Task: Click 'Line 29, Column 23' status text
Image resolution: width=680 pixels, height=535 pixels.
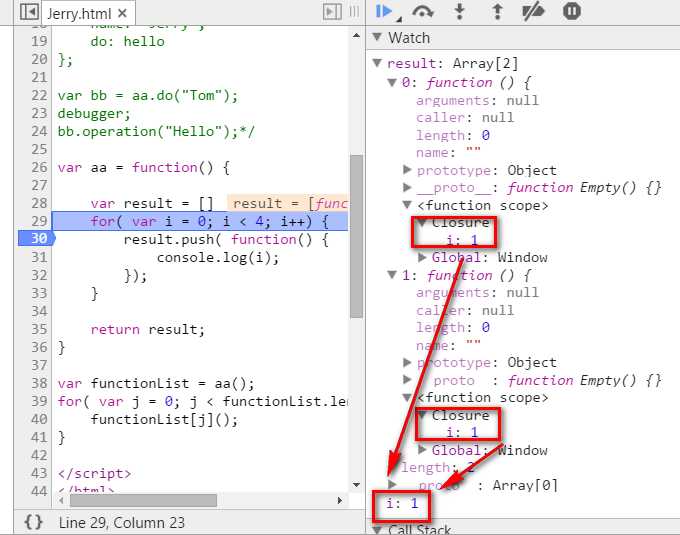Action: pyautogui.click(x=121, y=522)
